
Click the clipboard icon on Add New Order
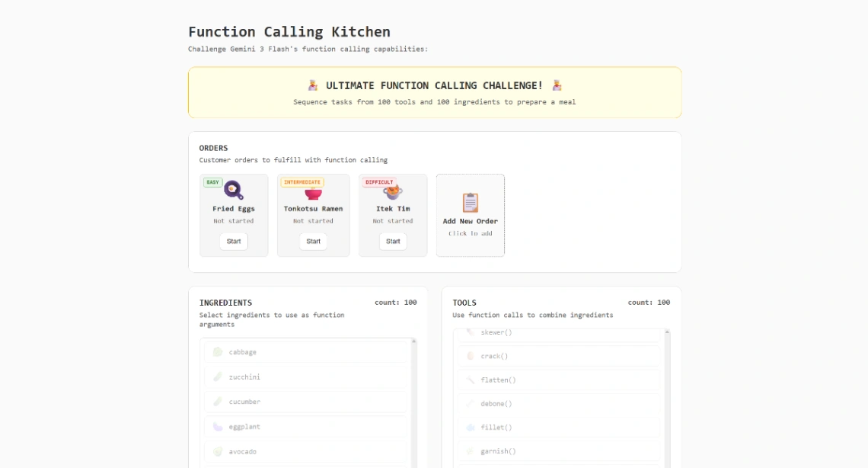[x=470, y=201]
